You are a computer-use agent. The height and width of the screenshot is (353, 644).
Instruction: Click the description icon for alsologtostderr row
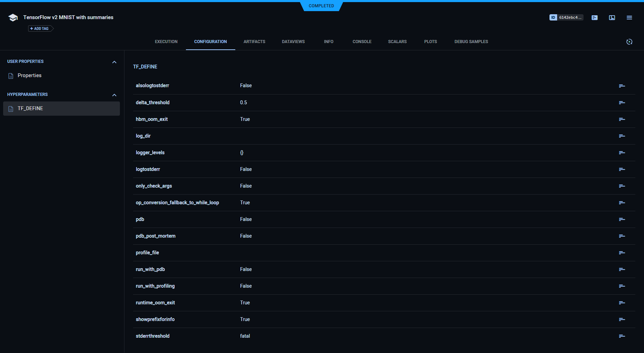pos(622,86)
